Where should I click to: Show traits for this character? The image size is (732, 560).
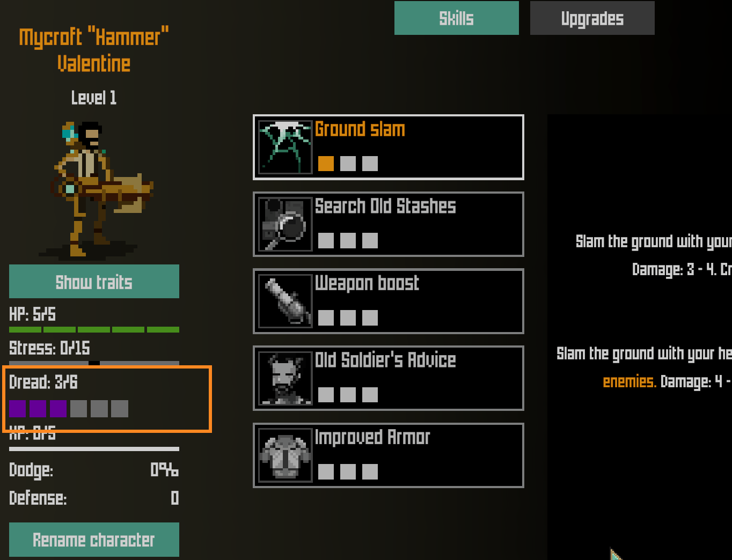pyautogui.click(x=94, y=282)
